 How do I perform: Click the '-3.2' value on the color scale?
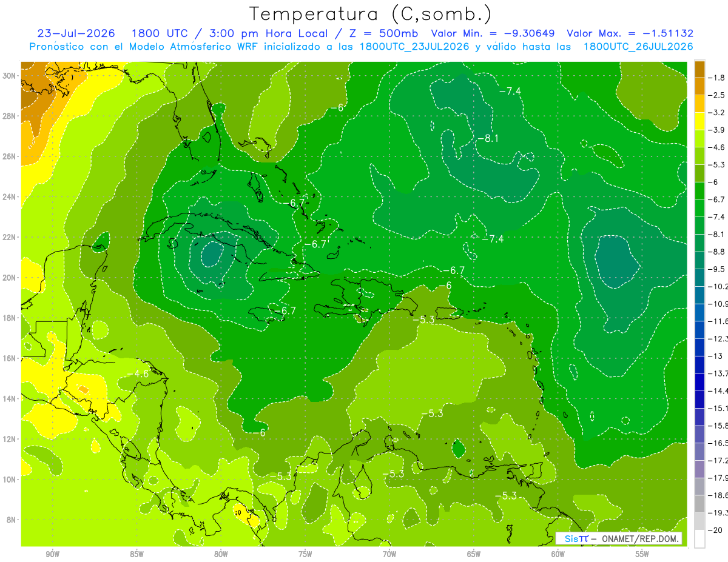pos(717,113)
